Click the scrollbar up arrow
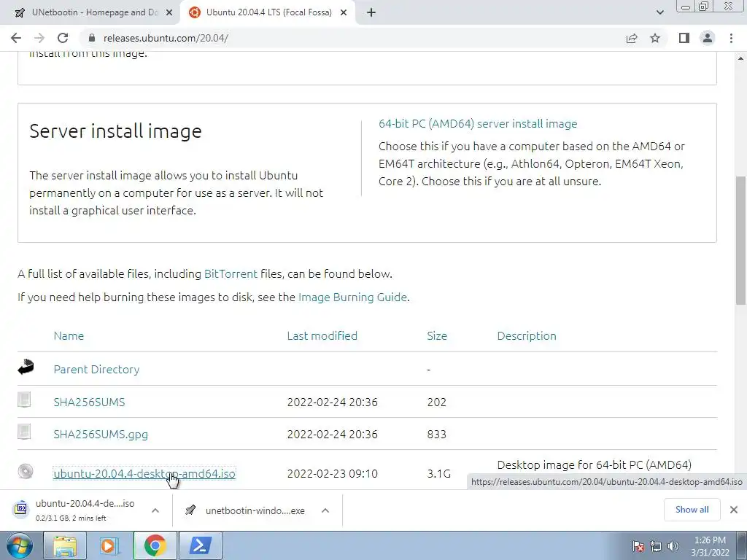Viewport: 747px width, 560px height. (741, 58)
